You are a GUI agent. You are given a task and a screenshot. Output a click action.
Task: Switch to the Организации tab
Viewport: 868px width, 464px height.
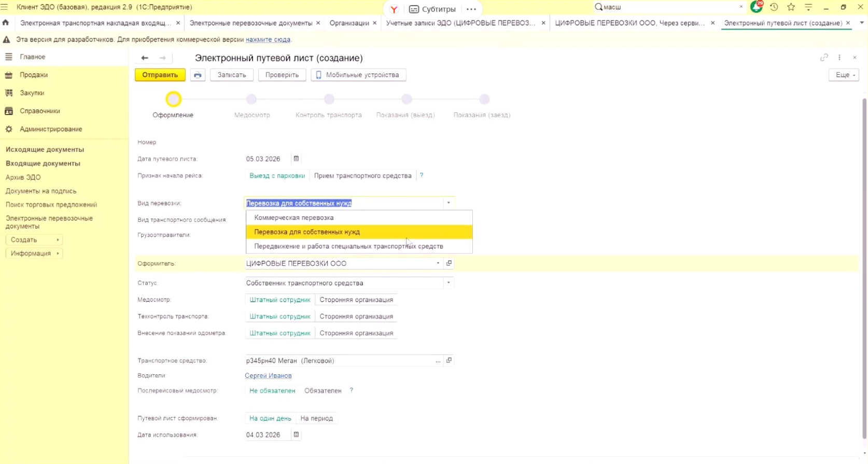tap(349, 23)
